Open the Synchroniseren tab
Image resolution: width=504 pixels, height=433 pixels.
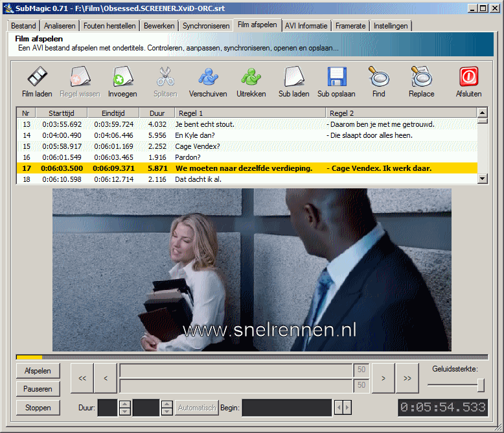click(206, 26)
